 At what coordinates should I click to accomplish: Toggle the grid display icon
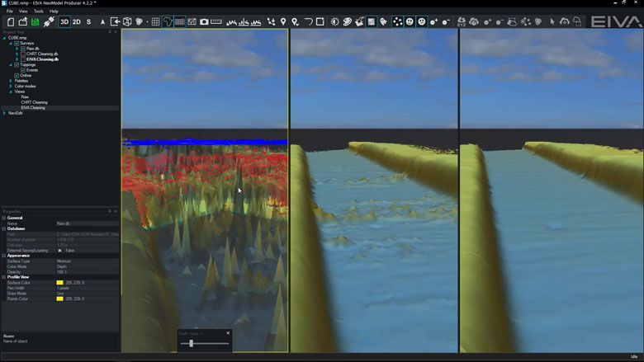(x=155, y=21)
